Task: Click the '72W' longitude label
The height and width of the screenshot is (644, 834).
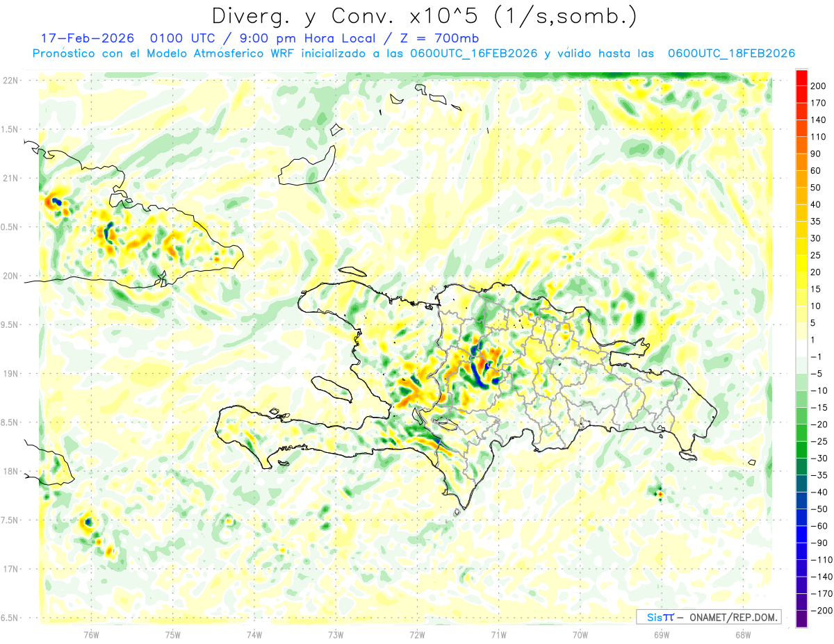Action: pos(417,634)
